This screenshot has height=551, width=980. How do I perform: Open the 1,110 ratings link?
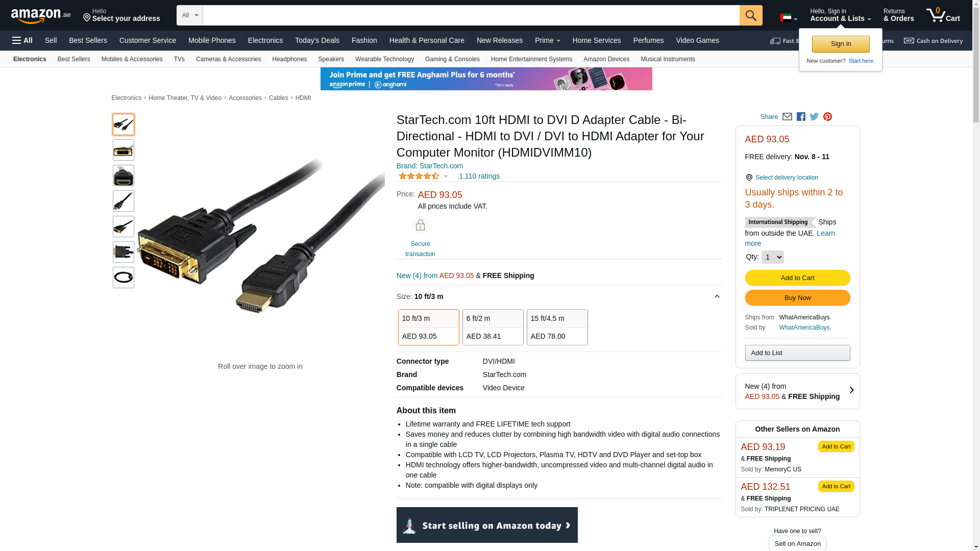(479, 176)
